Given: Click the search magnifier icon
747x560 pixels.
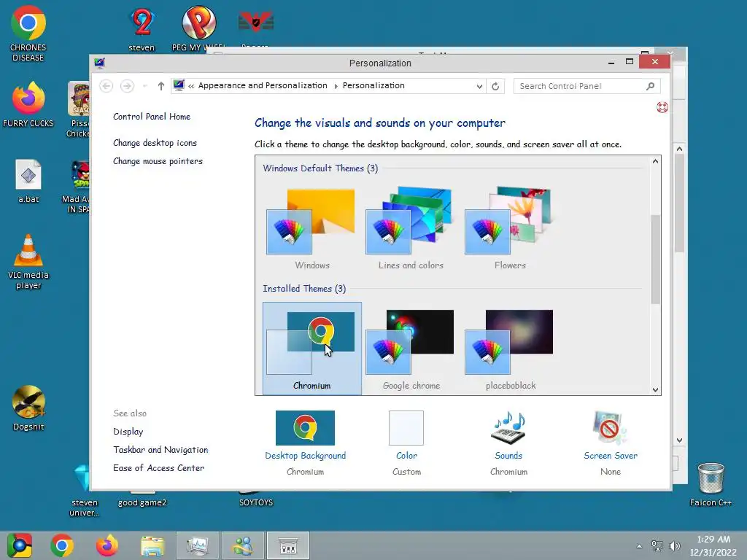Looking at the screenshot, I should pos(650,86).
